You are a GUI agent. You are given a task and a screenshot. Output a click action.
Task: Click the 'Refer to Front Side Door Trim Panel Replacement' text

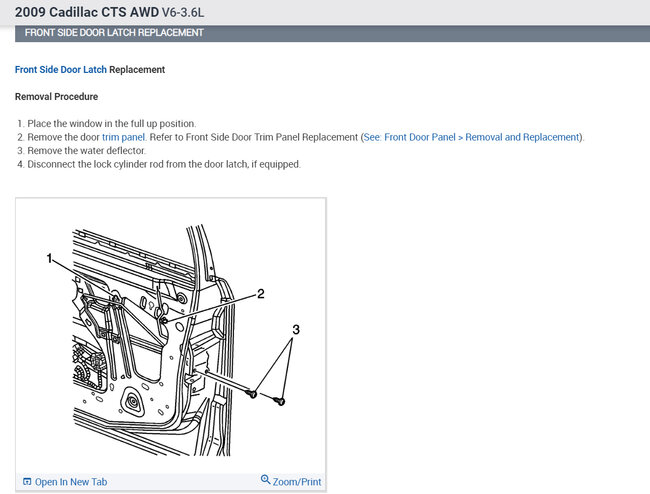(253, 137)
